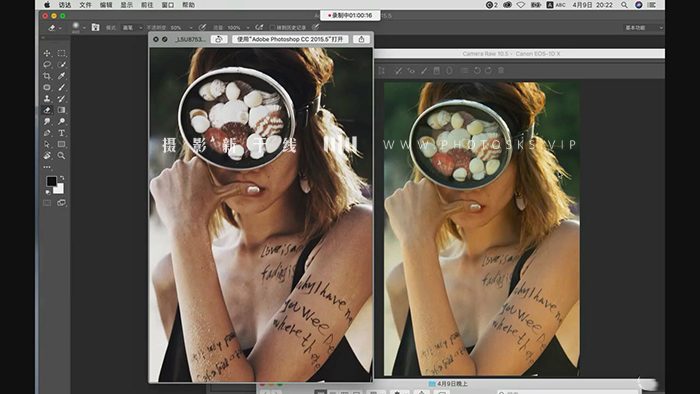Open the foreground color picker
Image resolution: width=700 pixels, height=394 pixels.
51,181
